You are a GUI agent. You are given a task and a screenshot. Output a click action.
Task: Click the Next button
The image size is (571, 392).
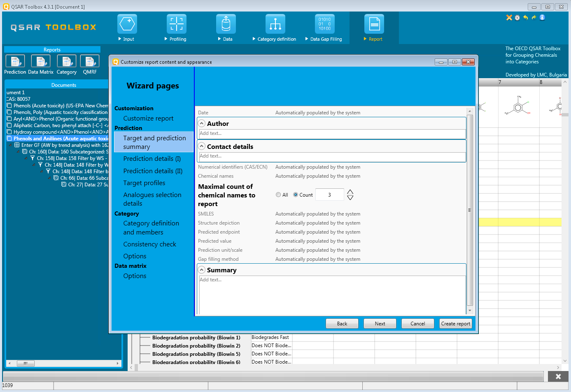tap(380, 324)
